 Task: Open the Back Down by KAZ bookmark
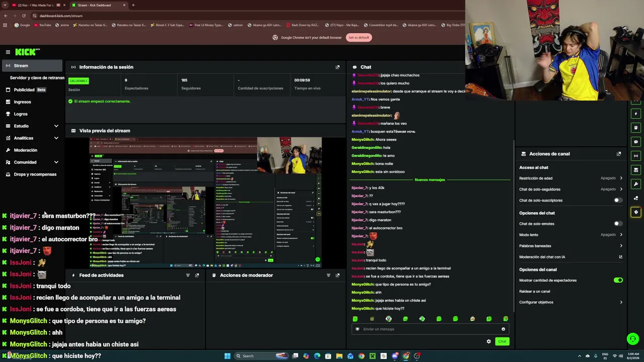[x=302, y=25]
